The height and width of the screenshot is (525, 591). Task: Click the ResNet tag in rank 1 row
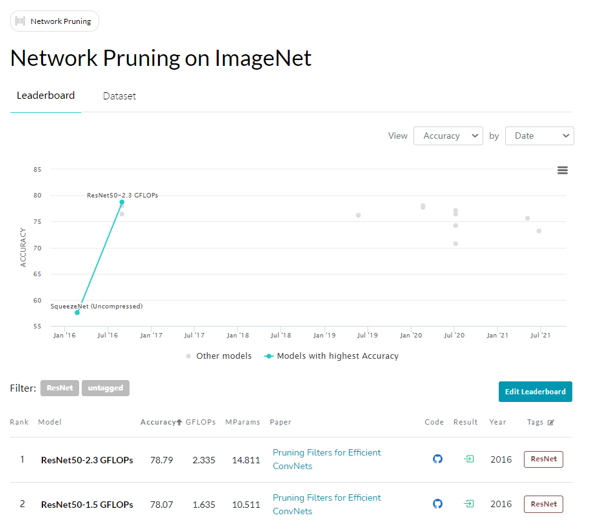coord(543,459)
